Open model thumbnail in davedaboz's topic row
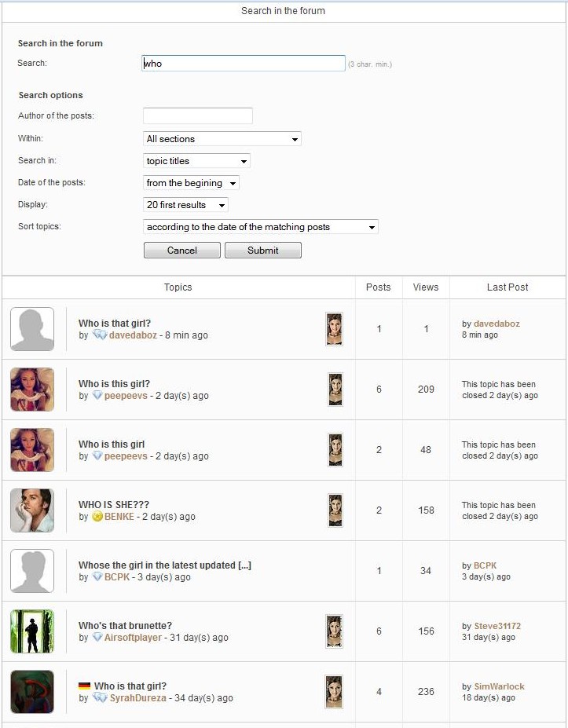 334,329
